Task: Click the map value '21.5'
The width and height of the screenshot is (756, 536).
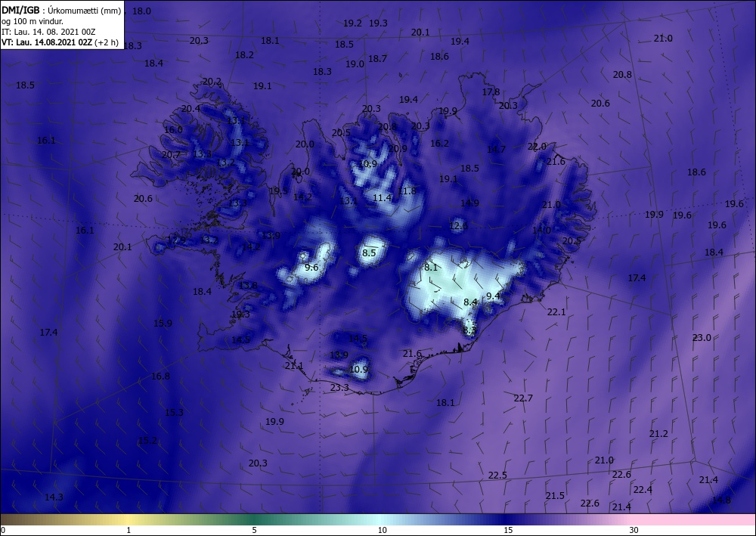Action: (x=555, y=496)
